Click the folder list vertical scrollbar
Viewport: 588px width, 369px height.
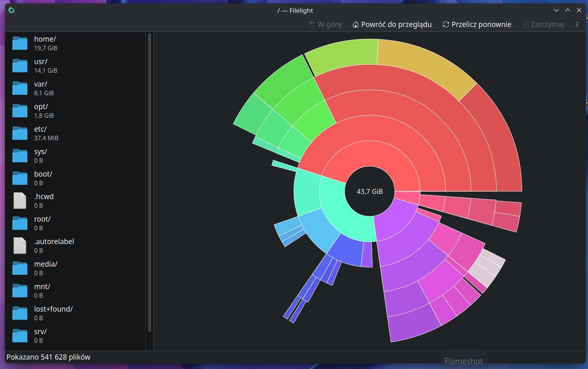click(x=150, y=182)
